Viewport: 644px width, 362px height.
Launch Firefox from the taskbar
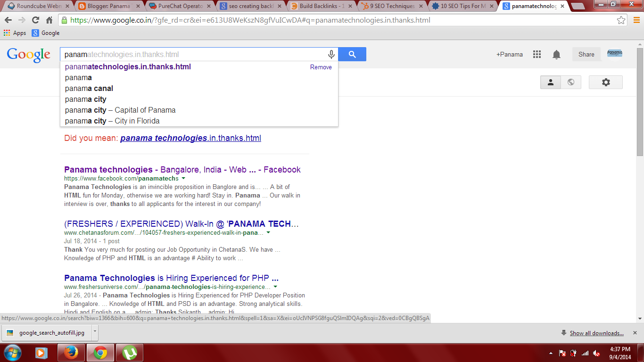point(71,353)
